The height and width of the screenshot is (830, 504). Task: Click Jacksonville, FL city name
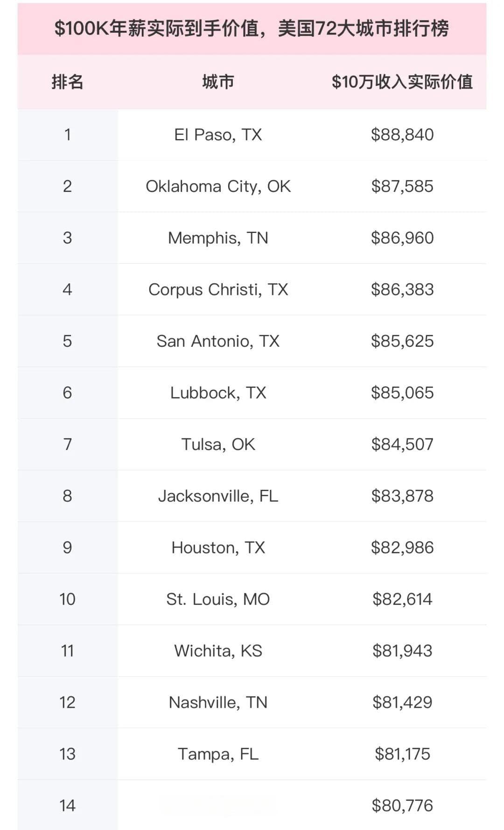coord(218,496)
